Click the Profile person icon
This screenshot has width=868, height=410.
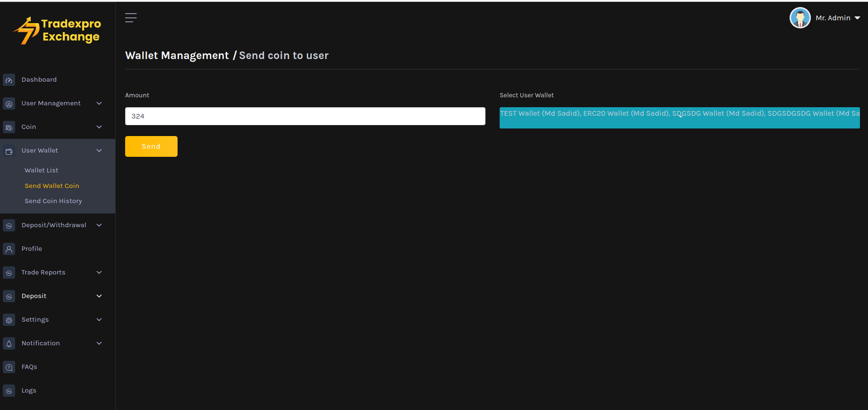[x=9, y=249]
